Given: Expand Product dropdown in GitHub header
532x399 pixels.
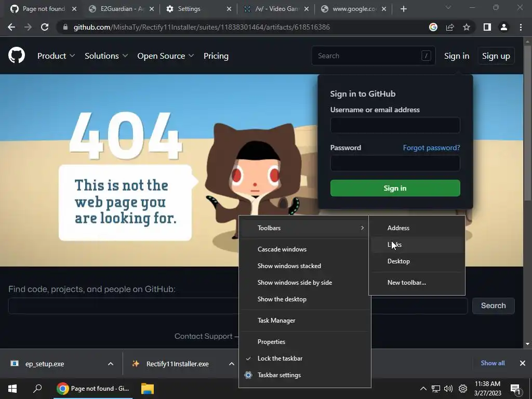Looking at the screenshot, I should coord(56,56).
